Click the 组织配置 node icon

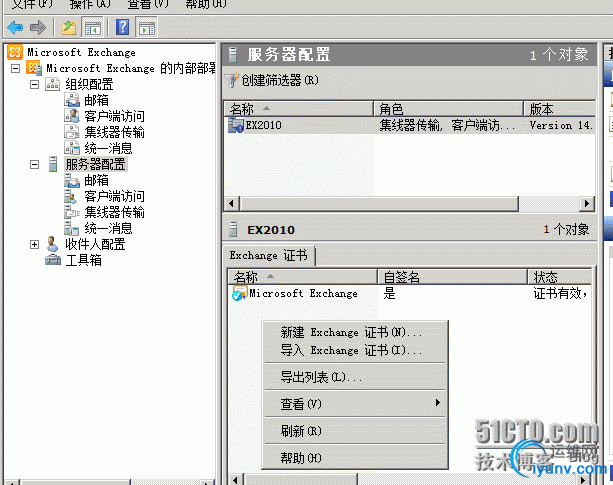[52, 84]
